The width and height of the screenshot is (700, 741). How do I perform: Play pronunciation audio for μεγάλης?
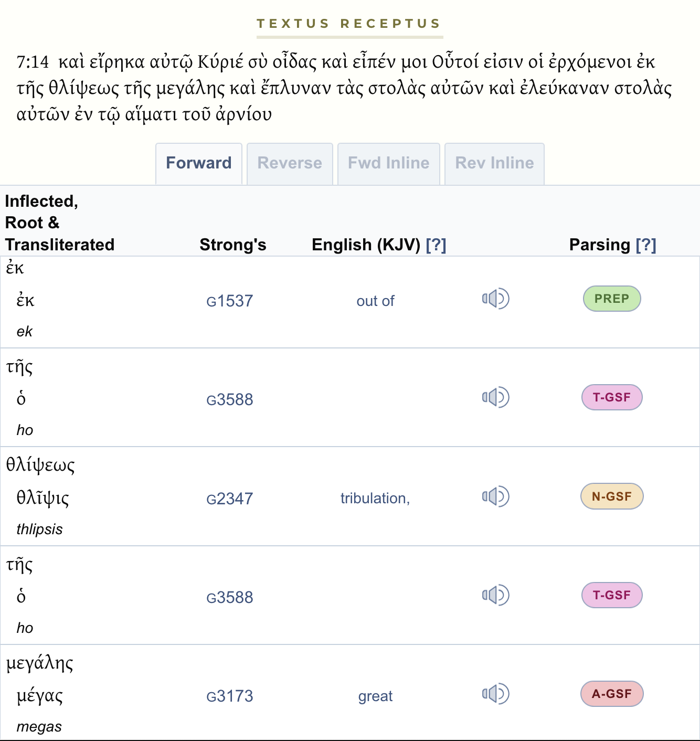pos(496,694)
